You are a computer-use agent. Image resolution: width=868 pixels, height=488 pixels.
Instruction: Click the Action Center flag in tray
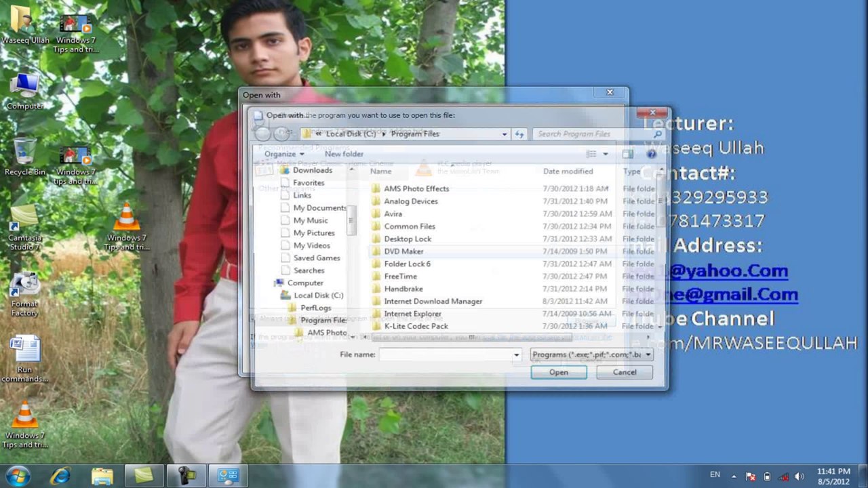[x=751, y=476]
